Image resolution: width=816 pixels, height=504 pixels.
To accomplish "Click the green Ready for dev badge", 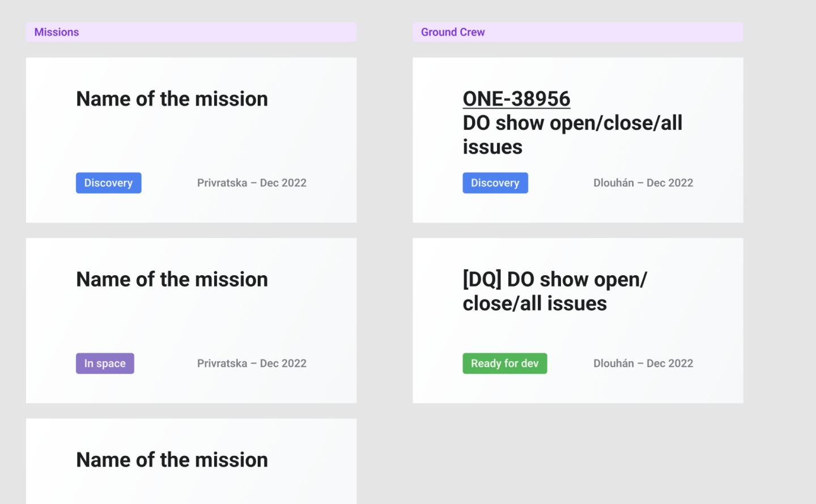I will pos(504,364).
